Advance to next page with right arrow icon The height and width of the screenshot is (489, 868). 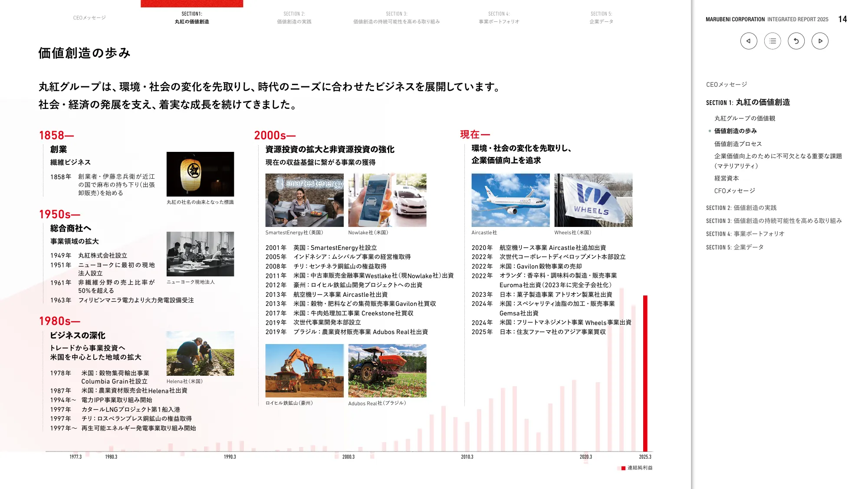pyautogui.click(x=820, y=41)
